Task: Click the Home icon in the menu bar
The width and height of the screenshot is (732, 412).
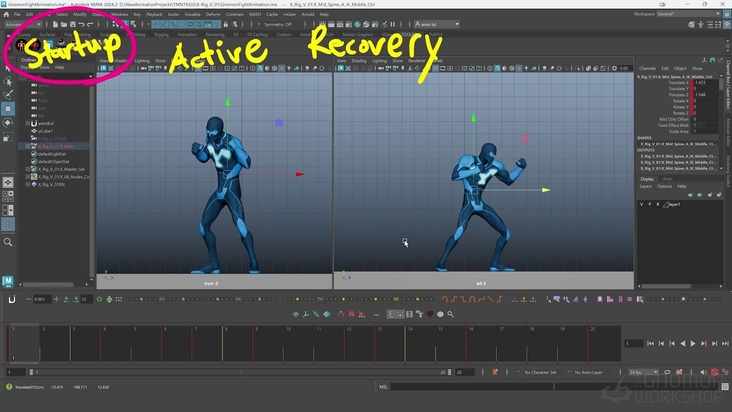Action: tap(6, 14)
